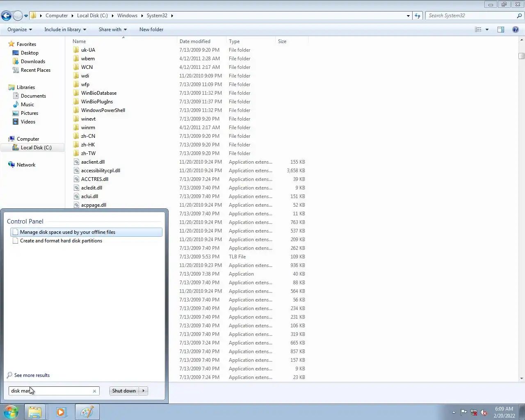Open Windows Media Player taskbar icon
The width and height of the screenshot is (525, 420).
click(61, 412)
